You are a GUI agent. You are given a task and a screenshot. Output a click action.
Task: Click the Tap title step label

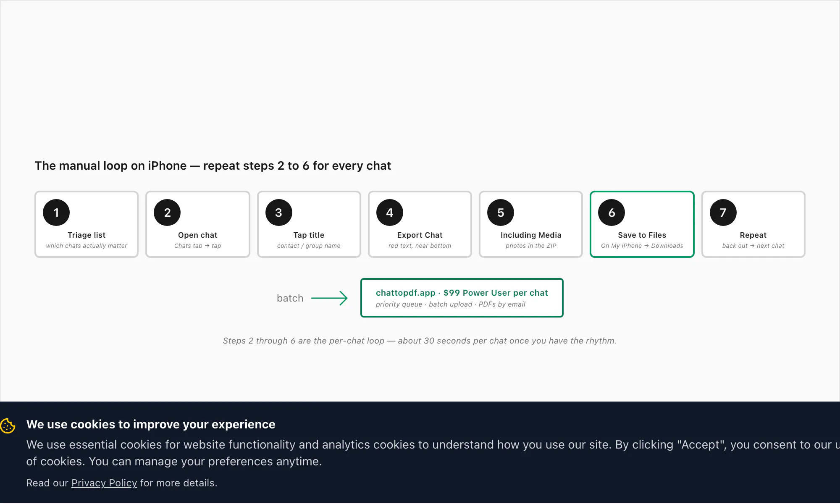point(309,235)
